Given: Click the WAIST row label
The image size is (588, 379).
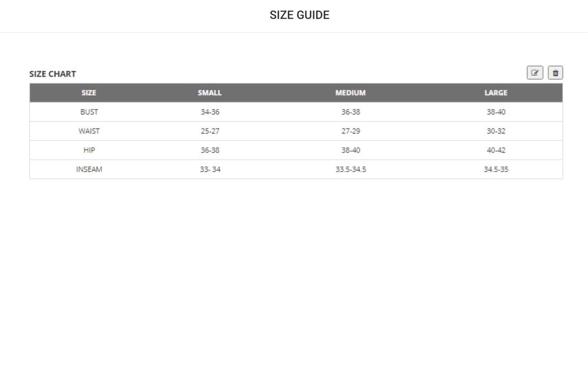Looking at the screenshot, I should tap(89, 131).
